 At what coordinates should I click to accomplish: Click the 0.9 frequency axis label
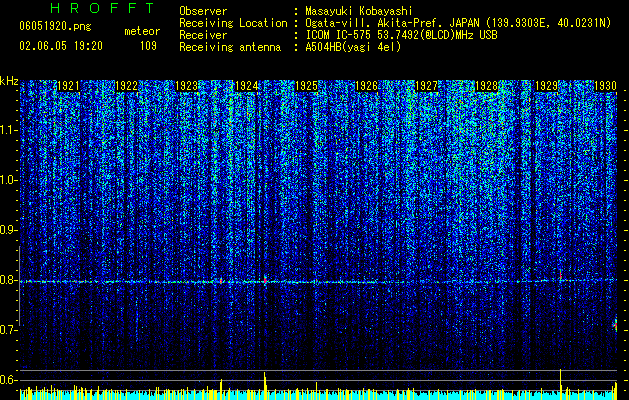pos(8,230)
